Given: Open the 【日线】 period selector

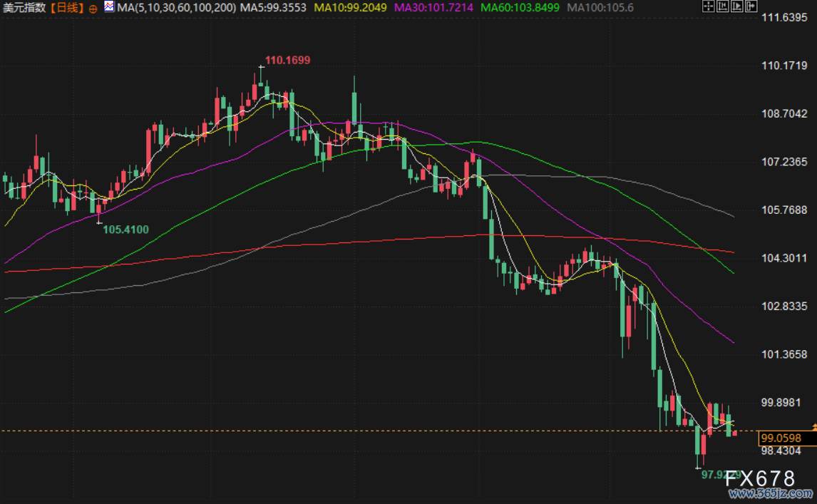Looking at the screenshot, I should pyautogui.click(x=69, y=8).
